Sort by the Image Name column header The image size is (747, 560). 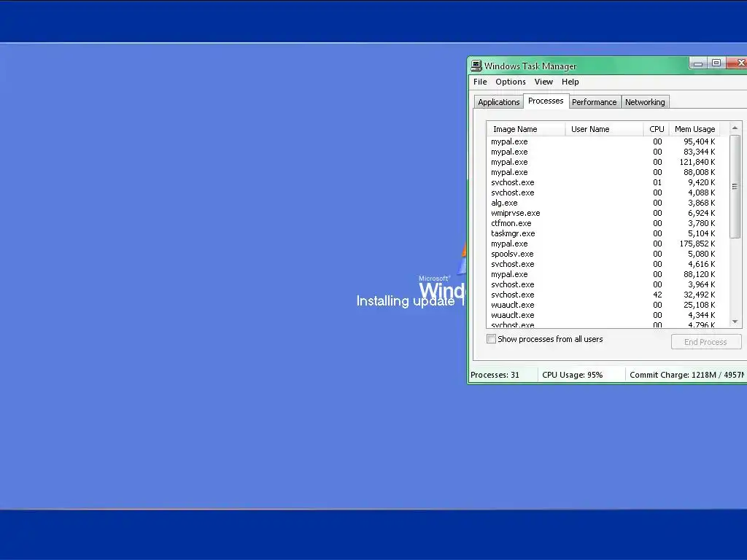(525, 129)
